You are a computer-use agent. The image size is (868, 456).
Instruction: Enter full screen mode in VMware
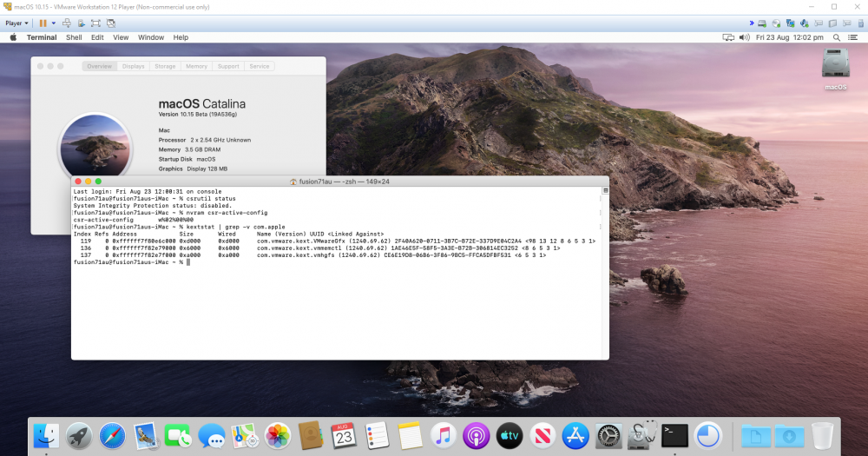95,23
